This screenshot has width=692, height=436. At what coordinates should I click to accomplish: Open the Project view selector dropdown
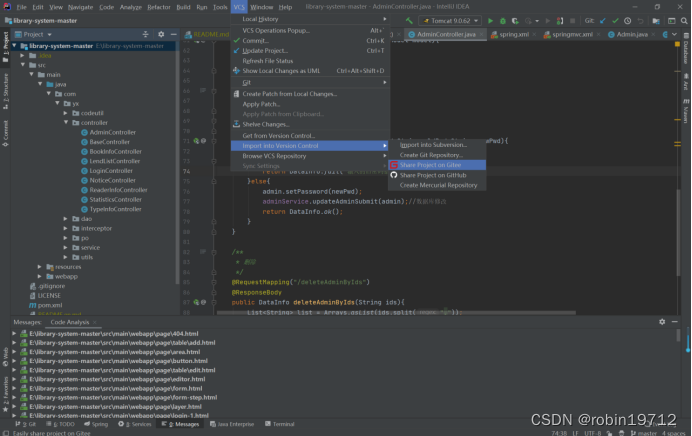point(34,34)
